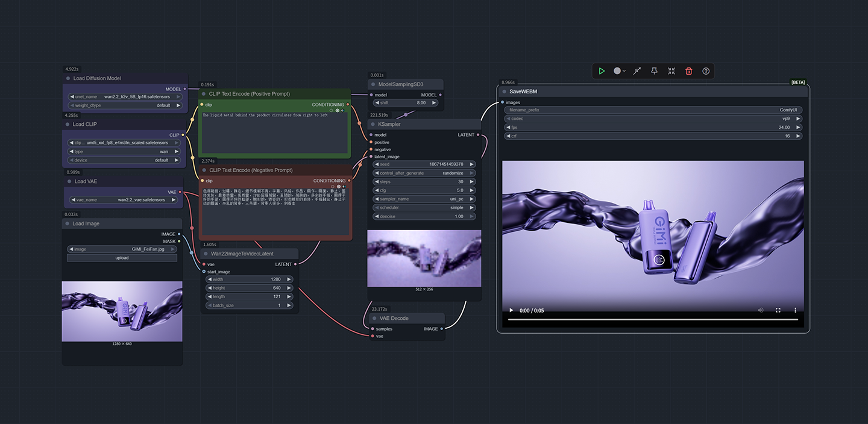Image resolution: width=868 pixels, height=424 pixels.
Task: Open the sampler_name uni_pc dropdown
Action: pos(424,199)
